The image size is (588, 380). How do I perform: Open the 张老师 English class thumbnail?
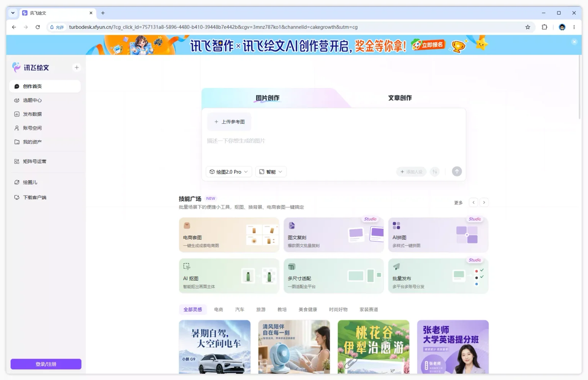pos(453,347)
